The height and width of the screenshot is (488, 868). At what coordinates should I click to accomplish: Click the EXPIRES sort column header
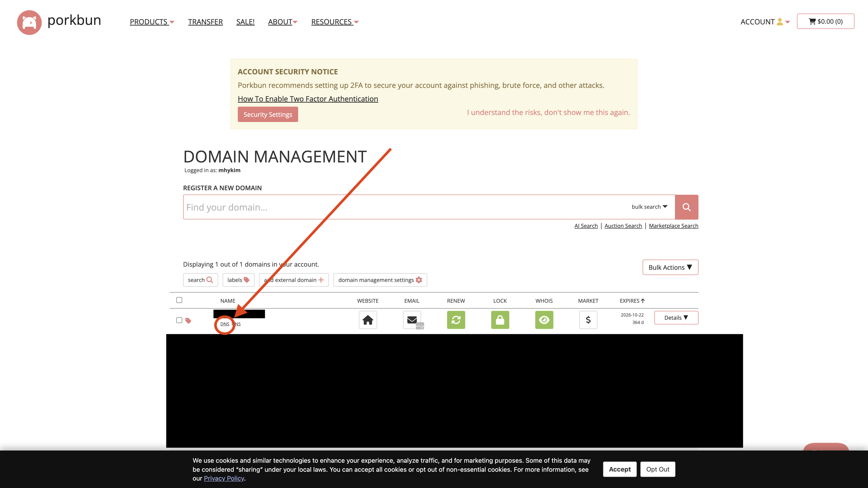[x=632, y=301]
